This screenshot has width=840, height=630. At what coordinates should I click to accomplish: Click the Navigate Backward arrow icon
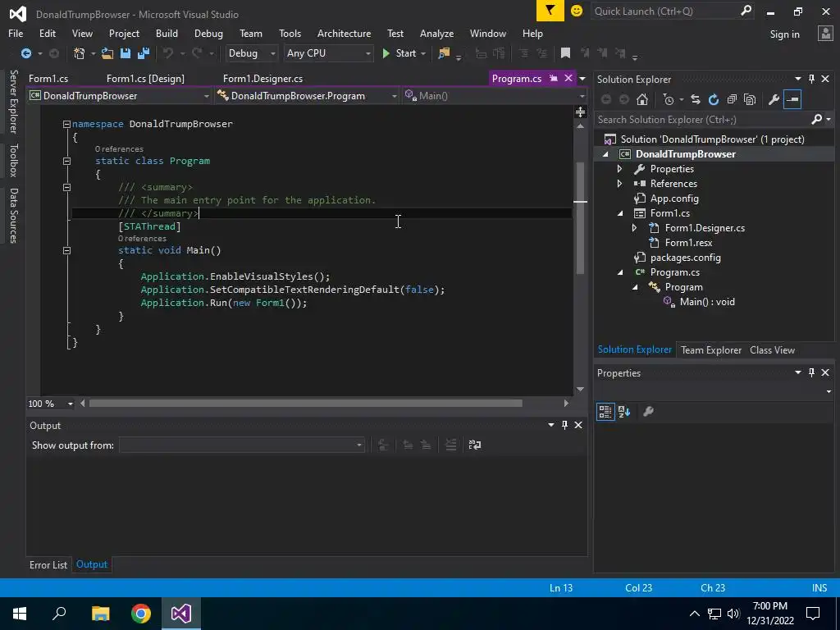click(x=25, y=53)
